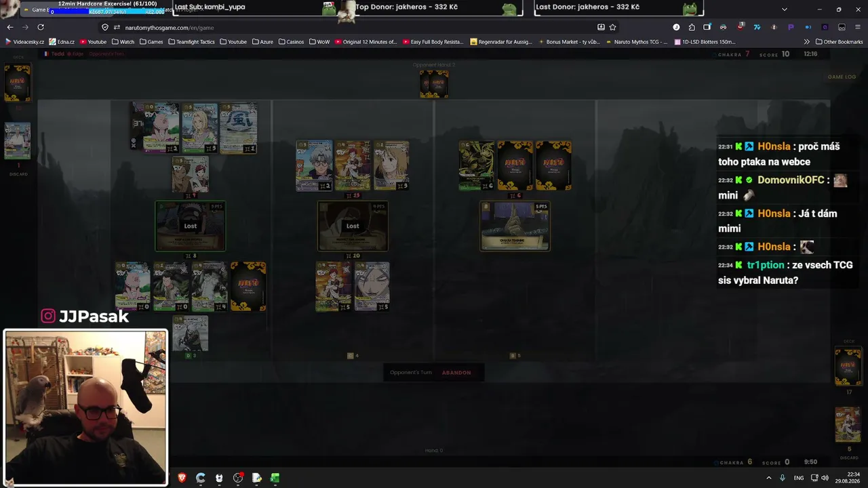
Task: Expand the Teamfight Tactics bookmarks folder
Action: 191,42
